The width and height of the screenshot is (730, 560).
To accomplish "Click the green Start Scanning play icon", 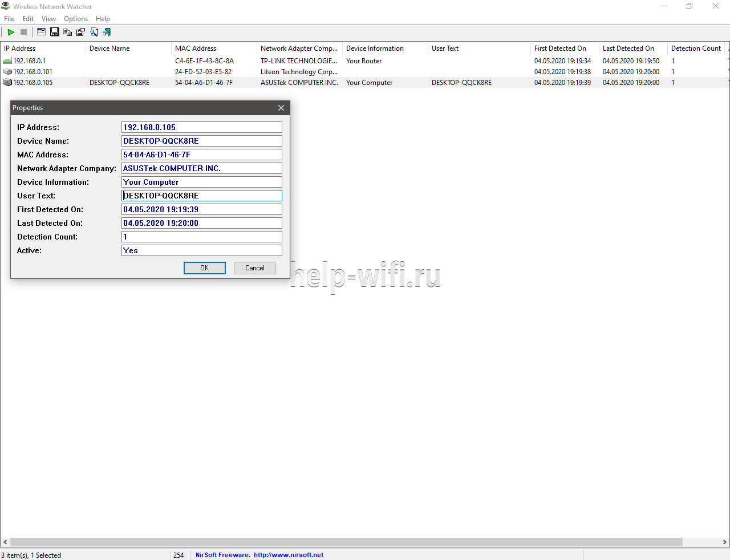I will point(11,32).
